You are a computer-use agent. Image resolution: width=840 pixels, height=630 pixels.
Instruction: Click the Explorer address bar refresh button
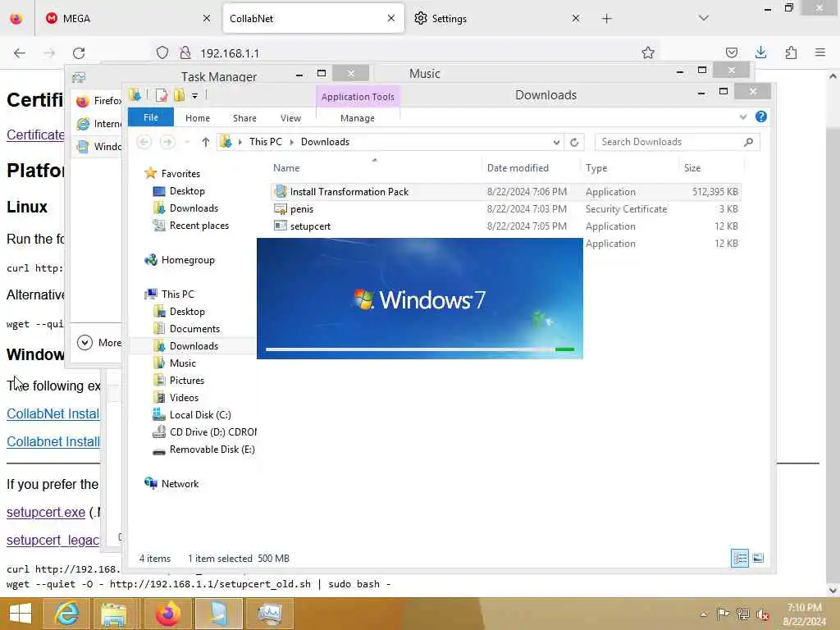tap(574, 142)
